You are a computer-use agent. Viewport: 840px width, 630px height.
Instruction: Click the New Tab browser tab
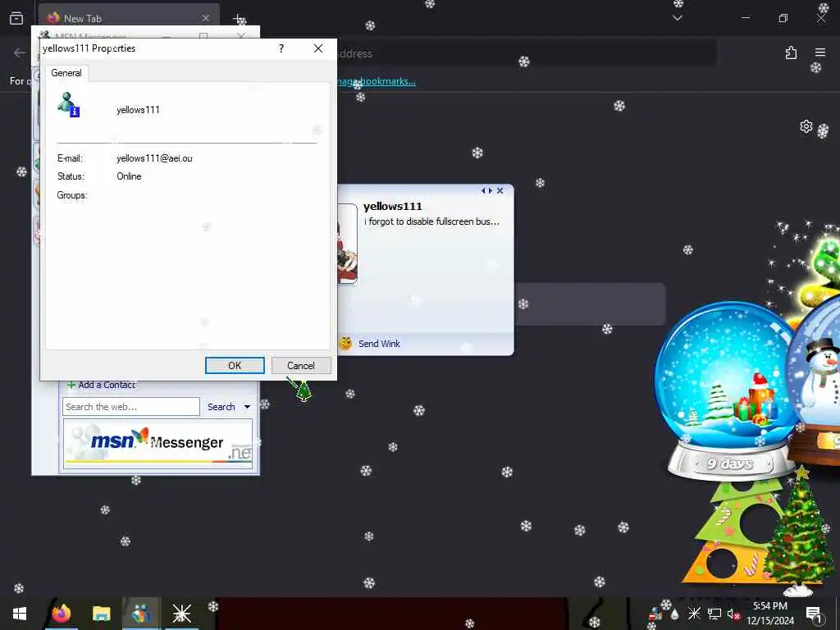click(x=129, y=18)
